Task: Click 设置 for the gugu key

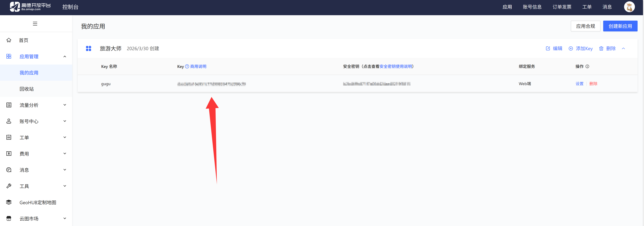Action: coord(579,84)
